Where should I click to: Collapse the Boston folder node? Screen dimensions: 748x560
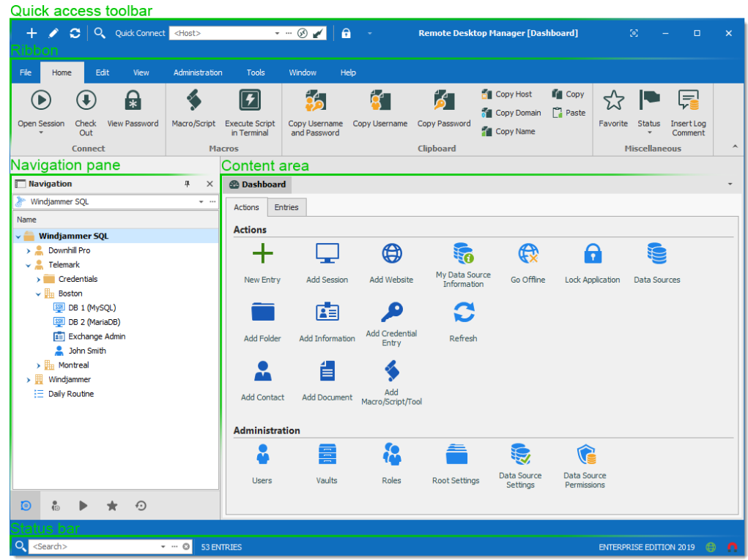(39, 294)
